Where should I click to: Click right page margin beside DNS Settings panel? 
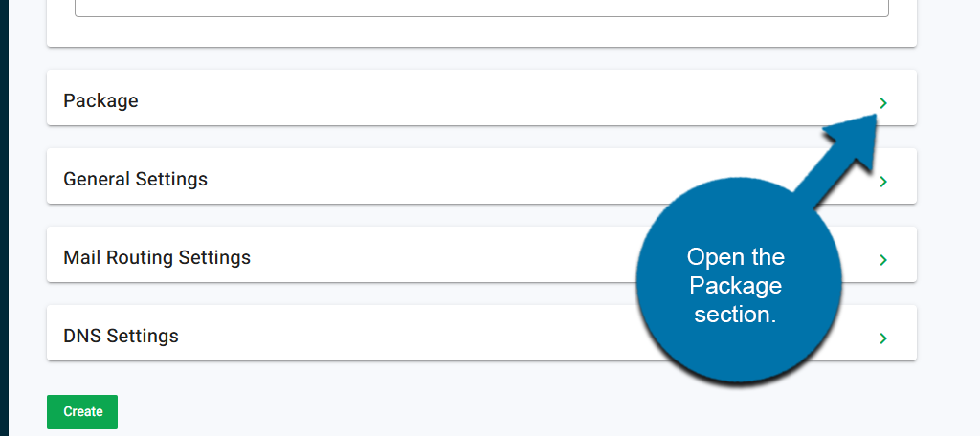[x=947, y=334]
